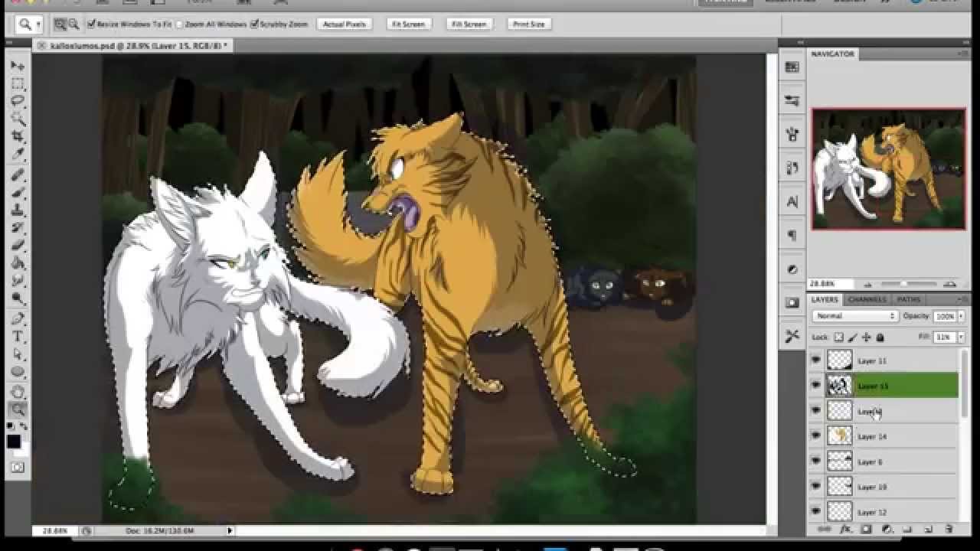Uncheck Scrubby Zoom
The image size is (980, 551).
(254, 24)
